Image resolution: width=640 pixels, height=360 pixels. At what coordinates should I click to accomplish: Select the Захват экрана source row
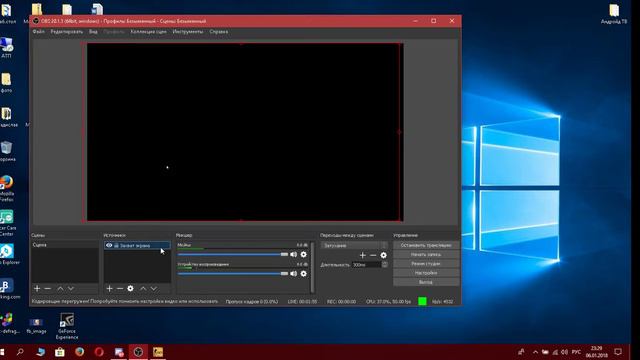coord(137,245)
